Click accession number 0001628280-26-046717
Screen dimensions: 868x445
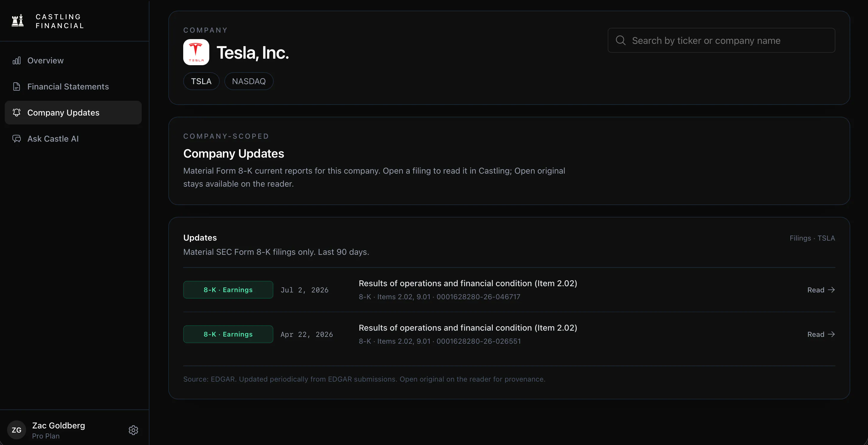pos(478,297)
